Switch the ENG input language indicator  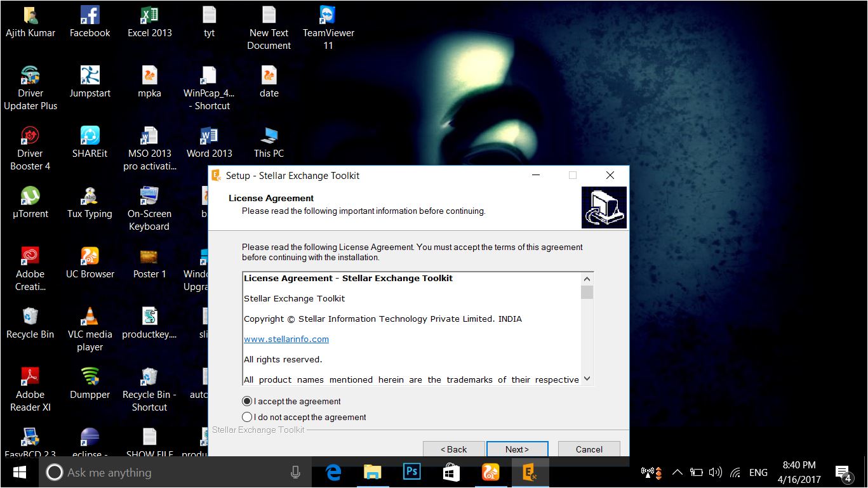coord(758,472)
